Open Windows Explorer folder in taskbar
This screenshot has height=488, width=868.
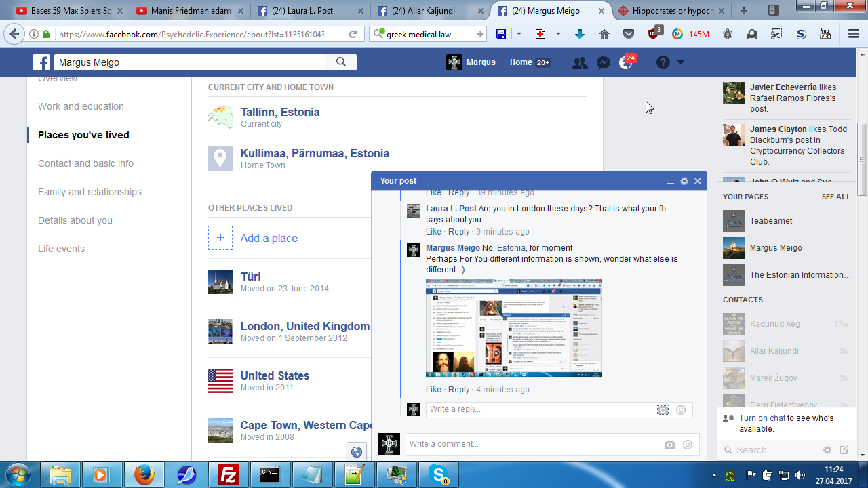[60, 474]
